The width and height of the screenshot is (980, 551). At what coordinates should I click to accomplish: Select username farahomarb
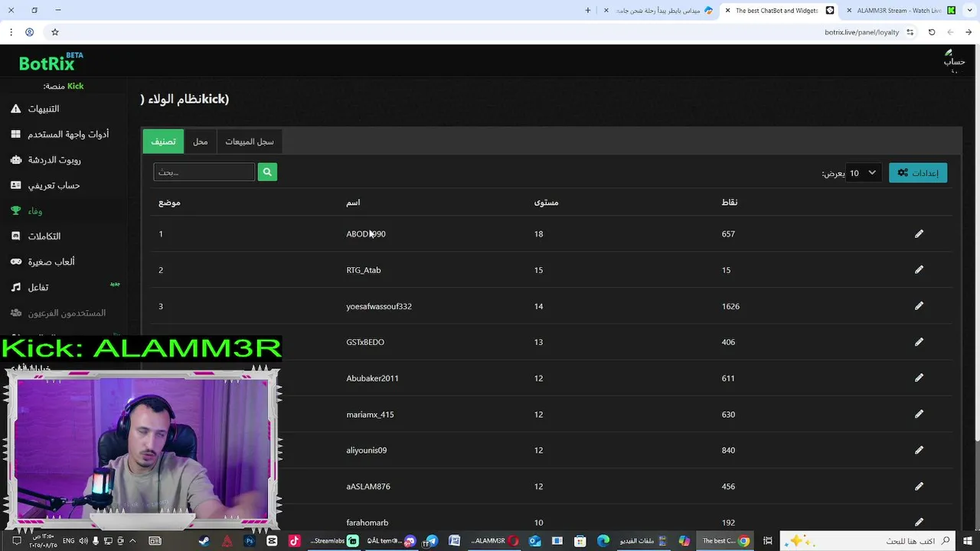tap(367, 523)
